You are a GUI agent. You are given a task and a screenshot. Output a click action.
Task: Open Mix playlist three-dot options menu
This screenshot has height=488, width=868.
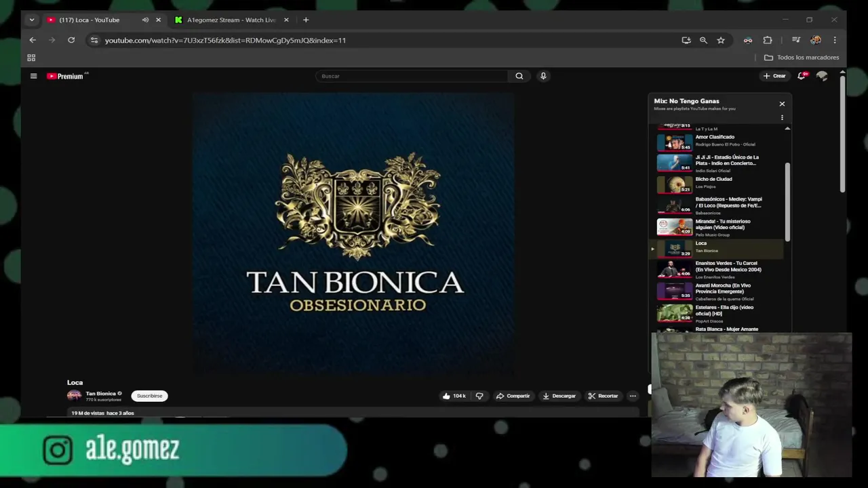[782, 117]
